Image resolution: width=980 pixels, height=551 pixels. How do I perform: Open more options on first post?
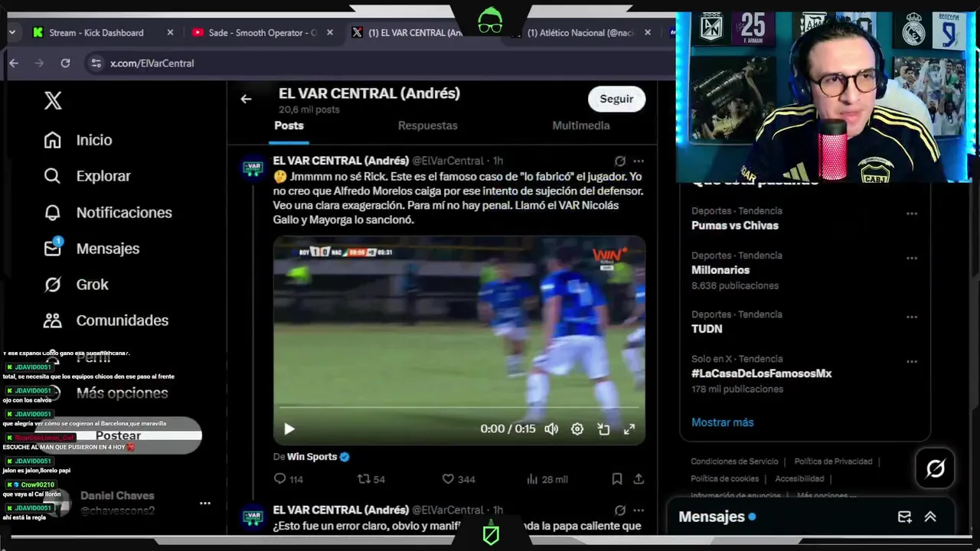639,161
